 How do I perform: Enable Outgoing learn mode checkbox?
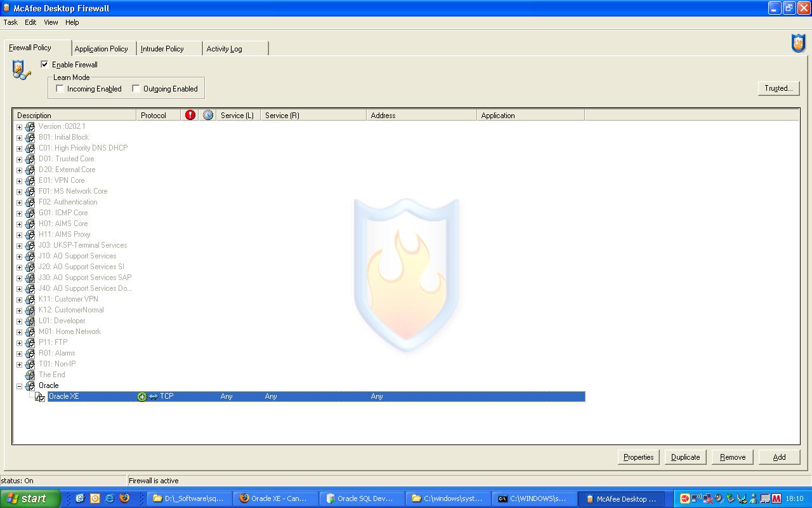(x=136, y=88)
